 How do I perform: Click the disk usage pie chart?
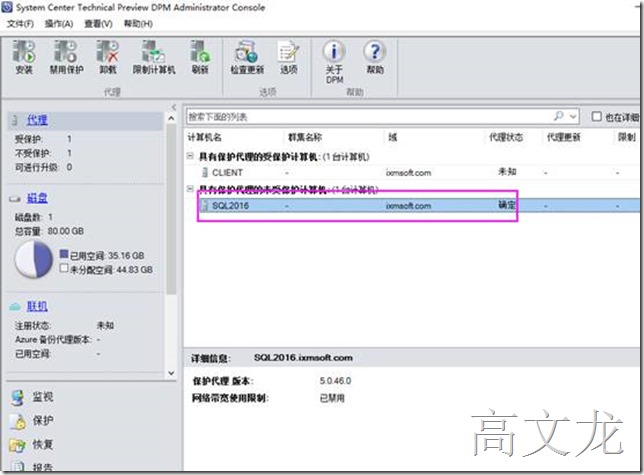click(x=34, y=259)
